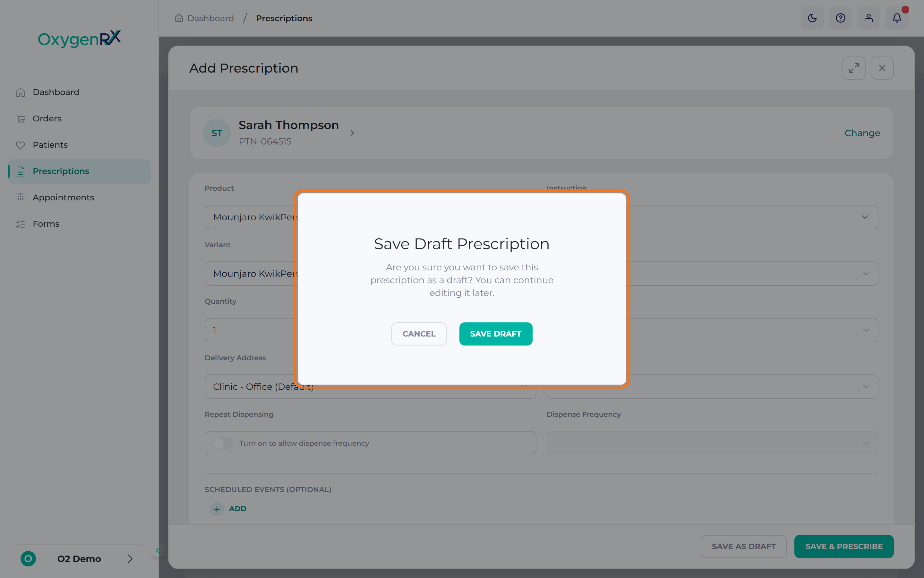924x578 pixels.
Task: Open the Dispense Frequency dropdown
Action: 713,443
